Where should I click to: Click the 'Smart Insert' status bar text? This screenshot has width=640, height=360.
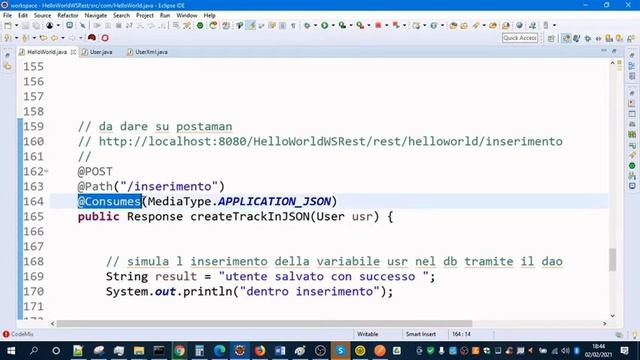click(x=421, y=334)
